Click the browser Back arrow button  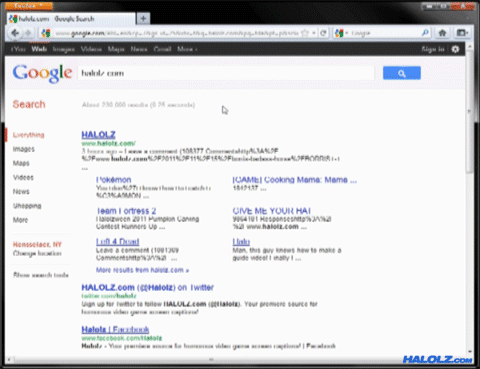coord(15,33)
